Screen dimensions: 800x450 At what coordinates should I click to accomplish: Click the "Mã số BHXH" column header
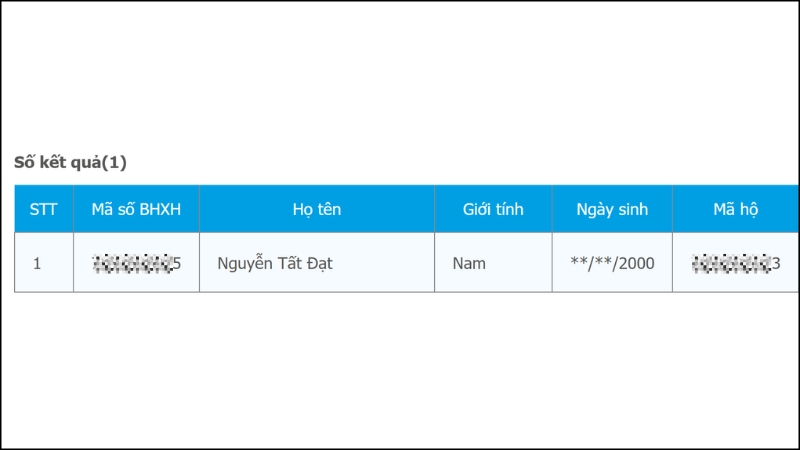[136, 209]
